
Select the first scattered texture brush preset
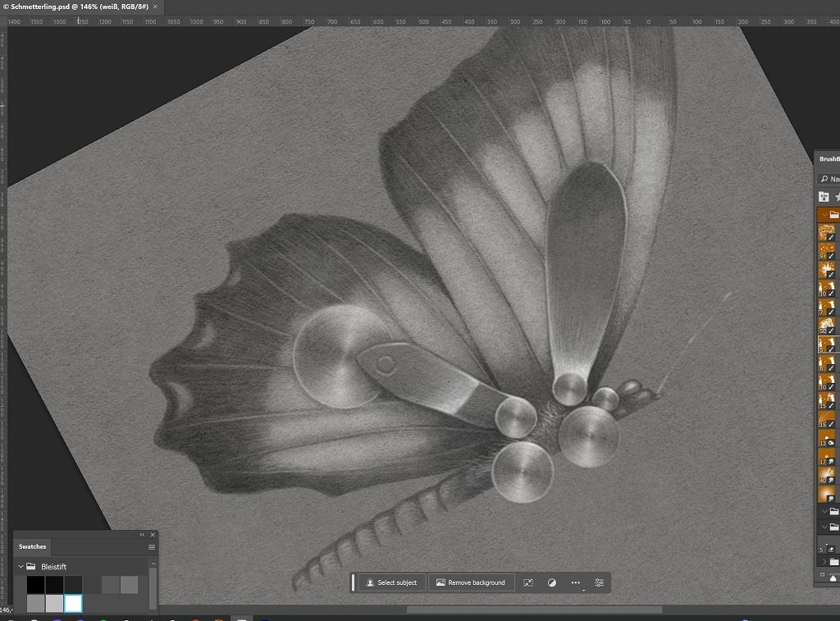point(827,232)
